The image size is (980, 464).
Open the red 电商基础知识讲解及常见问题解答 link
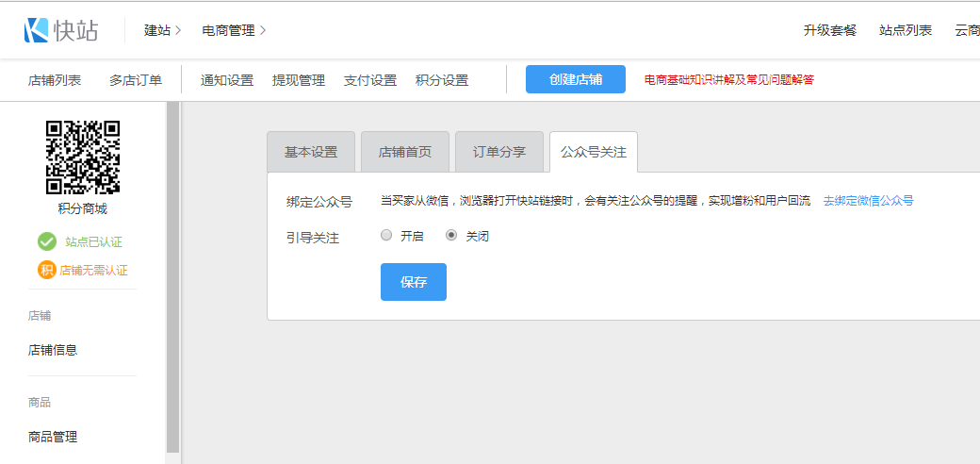coord(729,80)
